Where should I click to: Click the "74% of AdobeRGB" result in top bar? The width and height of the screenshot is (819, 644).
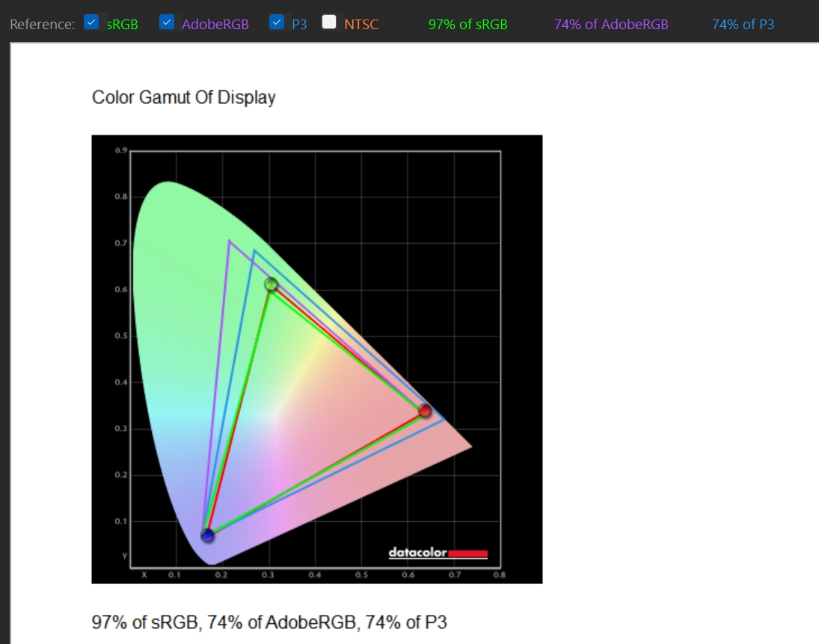point(611,24)
